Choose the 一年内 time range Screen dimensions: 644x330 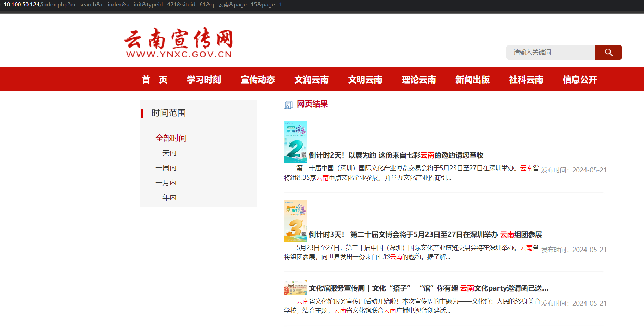click(x=166, y=197)
